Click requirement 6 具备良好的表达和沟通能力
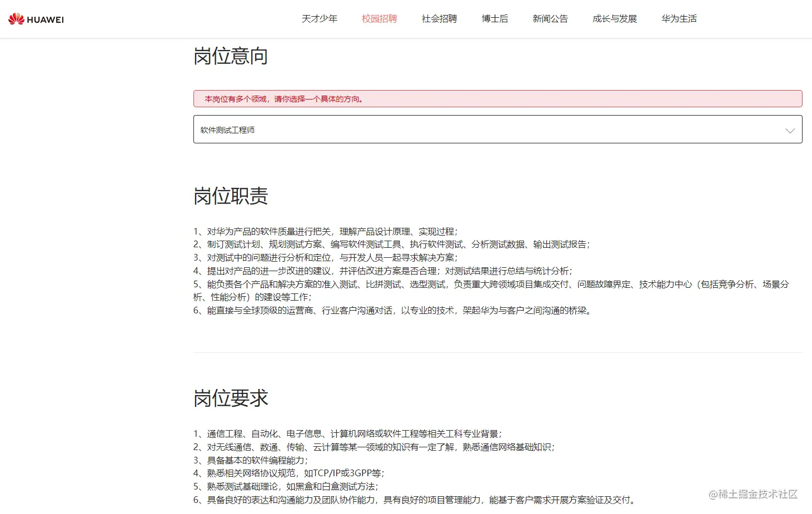The width and height of the screenshot is (812, 514). [x=415, y=500]
